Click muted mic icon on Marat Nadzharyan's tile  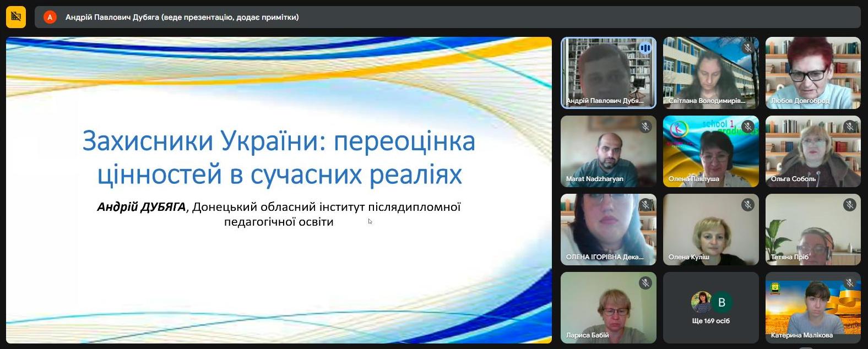click(x=645, y=127)
